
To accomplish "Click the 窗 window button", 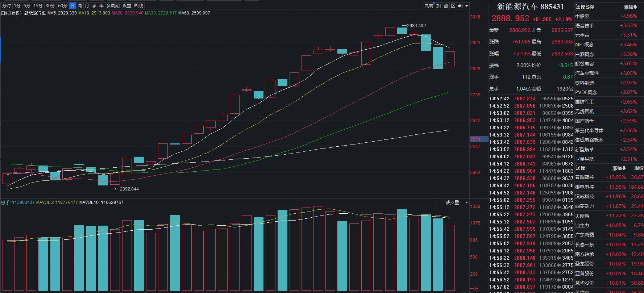I will point(446,6).
